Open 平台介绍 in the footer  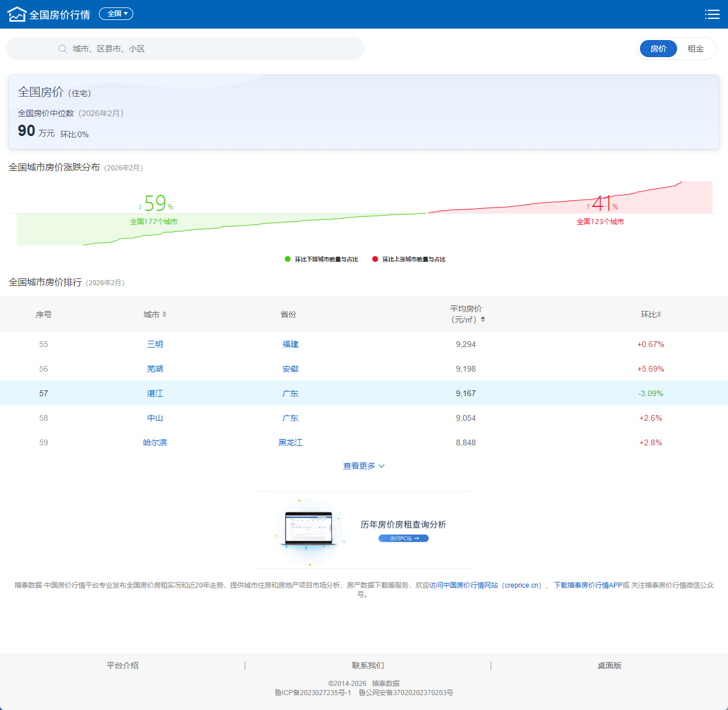click(x=122, y=665)
